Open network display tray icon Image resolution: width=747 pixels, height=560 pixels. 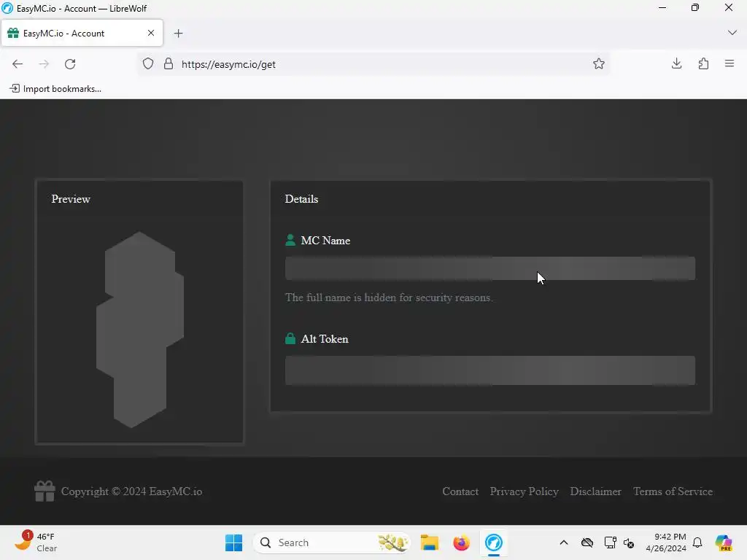[610, 542]
